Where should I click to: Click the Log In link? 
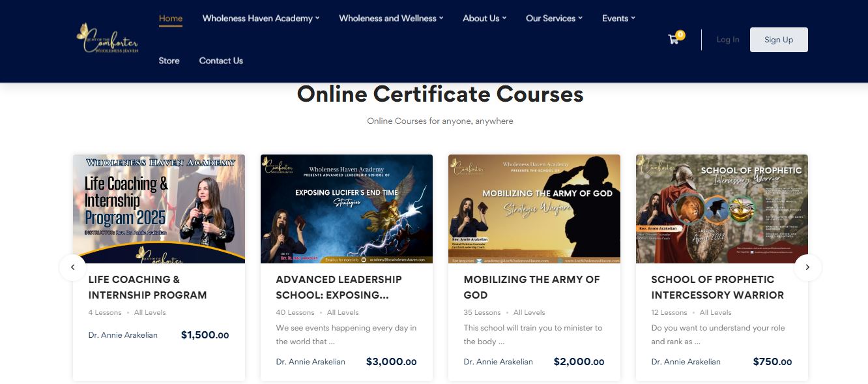coord(728,40)
